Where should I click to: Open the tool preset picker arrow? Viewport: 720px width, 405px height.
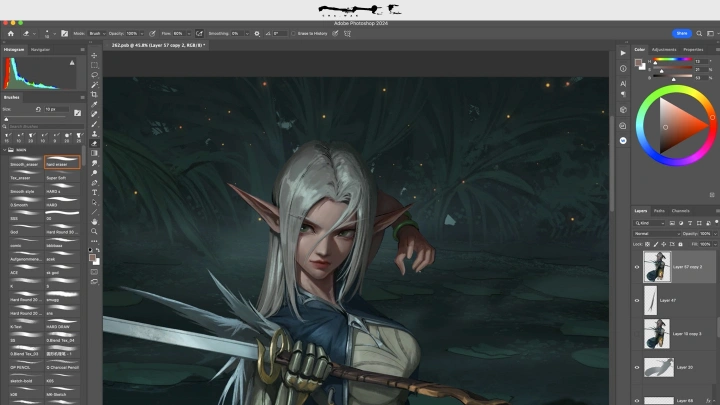(34, 34)
